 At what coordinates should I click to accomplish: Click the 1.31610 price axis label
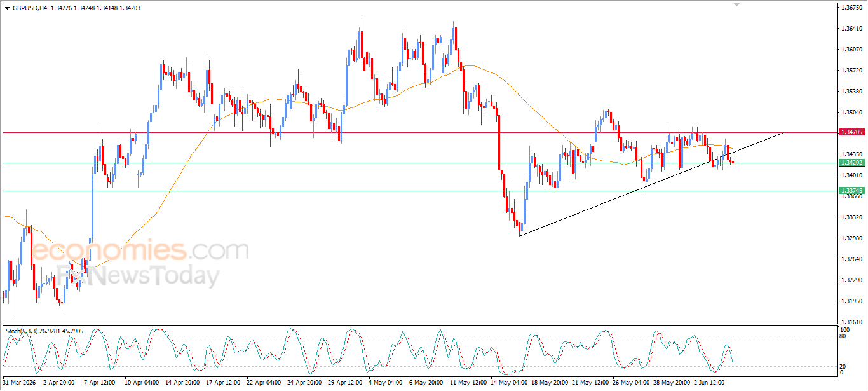852,322
